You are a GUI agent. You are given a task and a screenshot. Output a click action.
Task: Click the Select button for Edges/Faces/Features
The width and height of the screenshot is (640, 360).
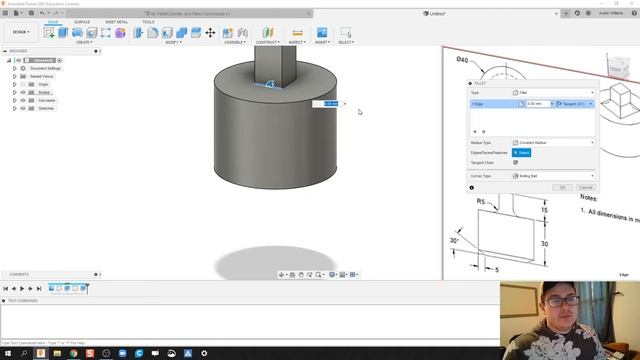[x=521, y=153]
